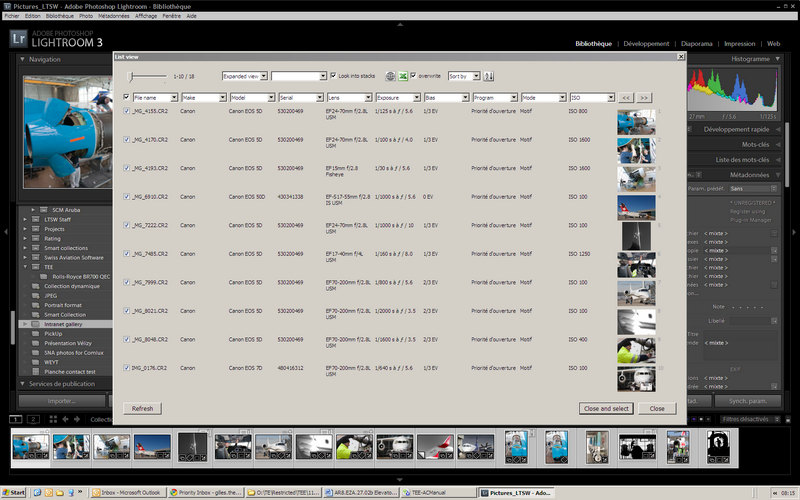Open the 'ISO' column dropdown

[592, 97]
